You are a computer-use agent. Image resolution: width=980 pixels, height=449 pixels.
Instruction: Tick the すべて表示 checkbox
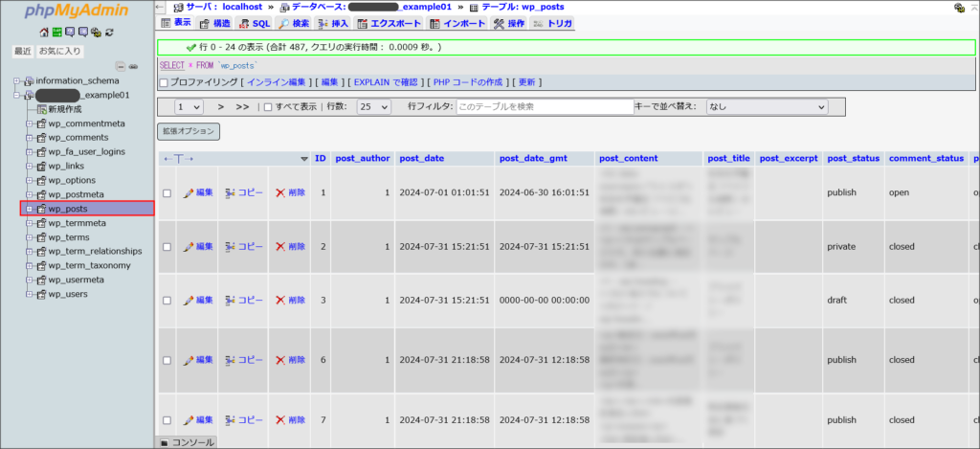click(x=268, y=107)
